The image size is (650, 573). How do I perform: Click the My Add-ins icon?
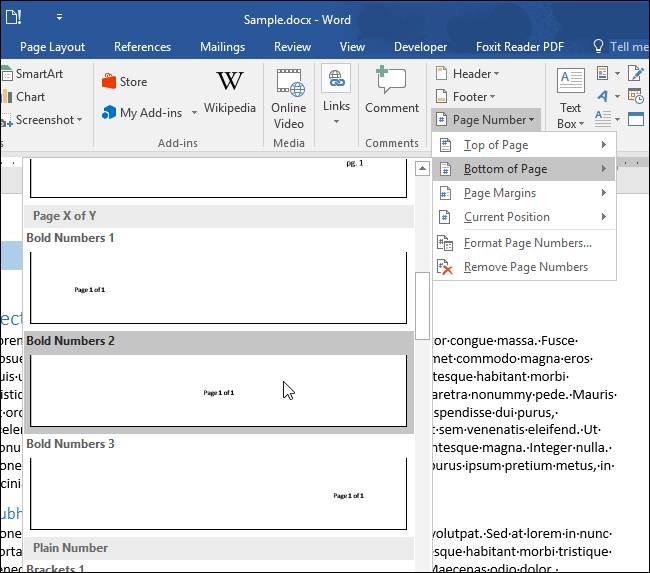pos(109,112)
